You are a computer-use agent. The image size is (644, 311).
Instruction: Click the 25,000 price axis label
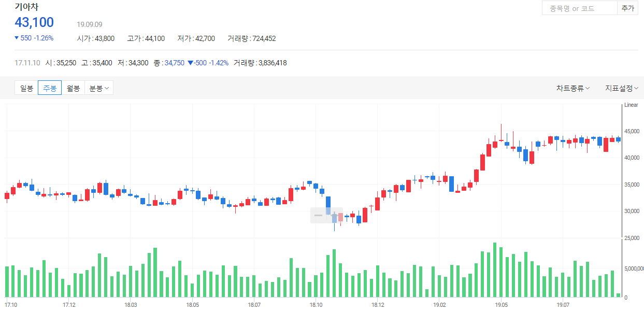coord(633,238)
